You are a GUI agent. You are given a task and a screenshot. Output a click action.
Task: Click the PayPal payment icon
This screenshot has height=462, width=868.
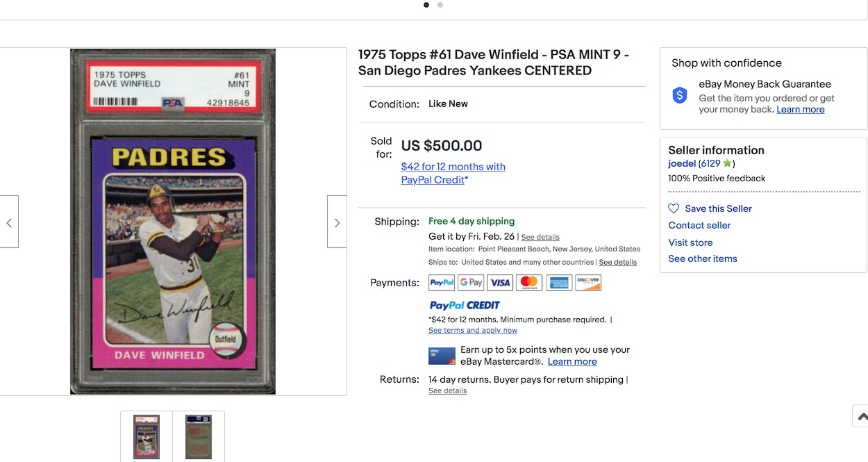point(442,283)
